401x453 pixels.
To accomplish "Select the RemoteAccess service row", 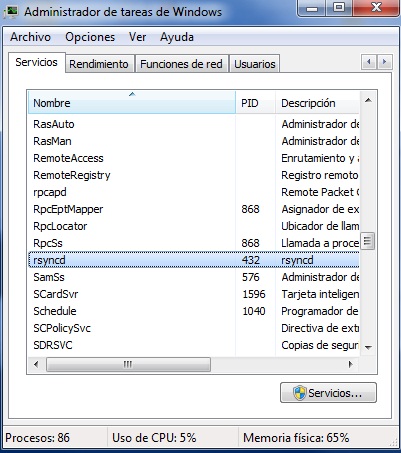I will (194, 158).
